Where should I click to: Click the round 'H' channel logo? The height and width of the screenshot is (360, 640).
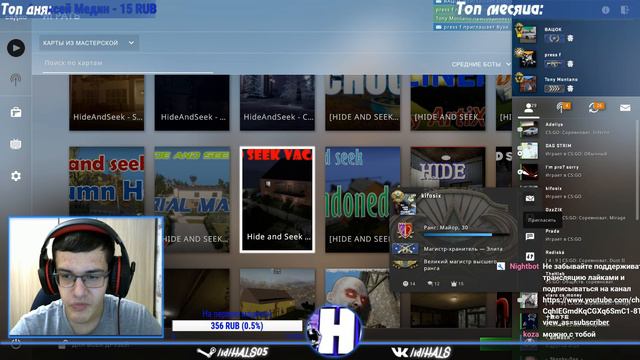(x=334, y=331)
